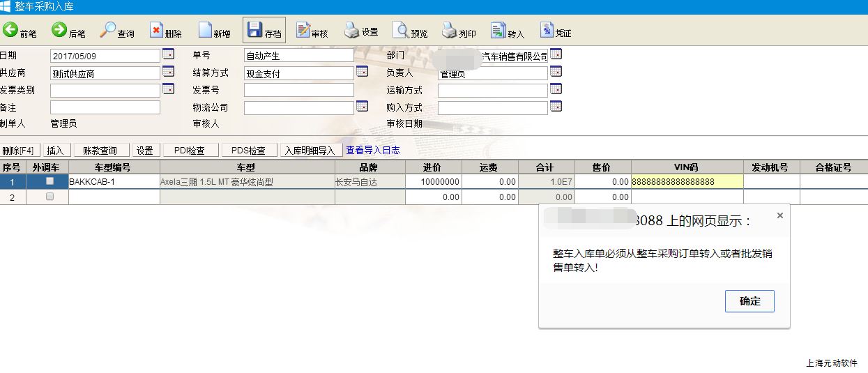
Task: Click the 发票号 input field
Action: 298,90
